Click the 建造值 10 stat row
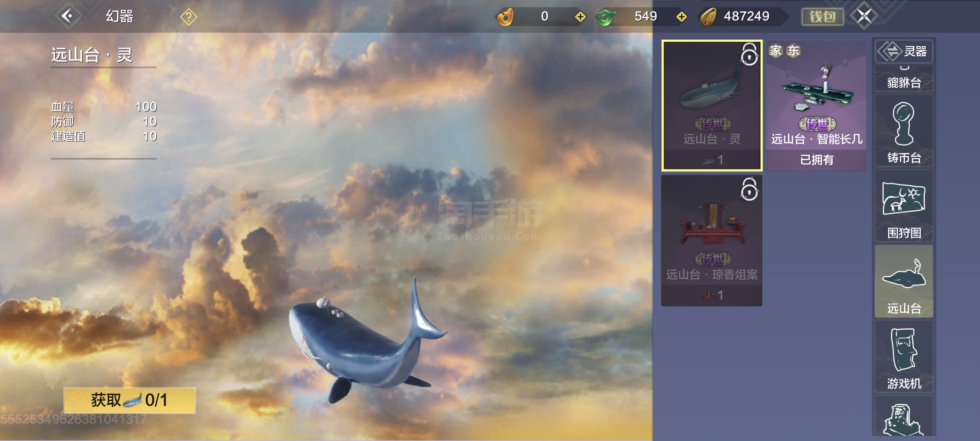The image size is (980, 441). 104,136
